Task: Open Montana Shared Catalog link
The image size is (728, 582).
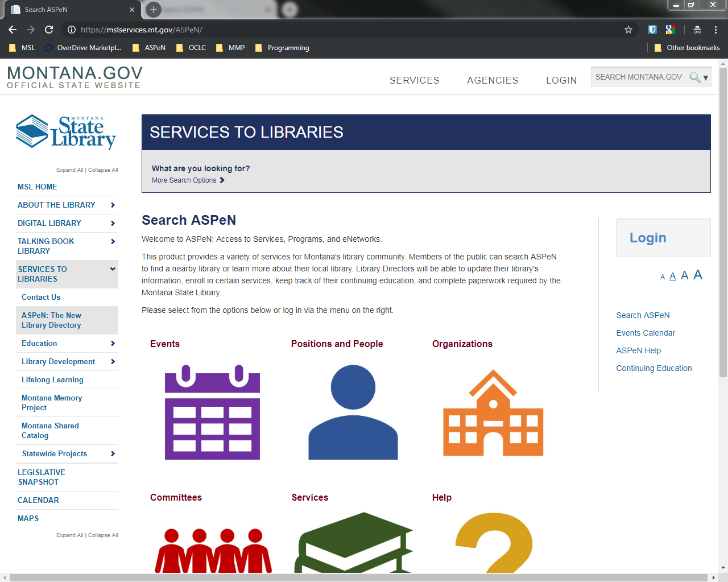Action: coord(50,431)
